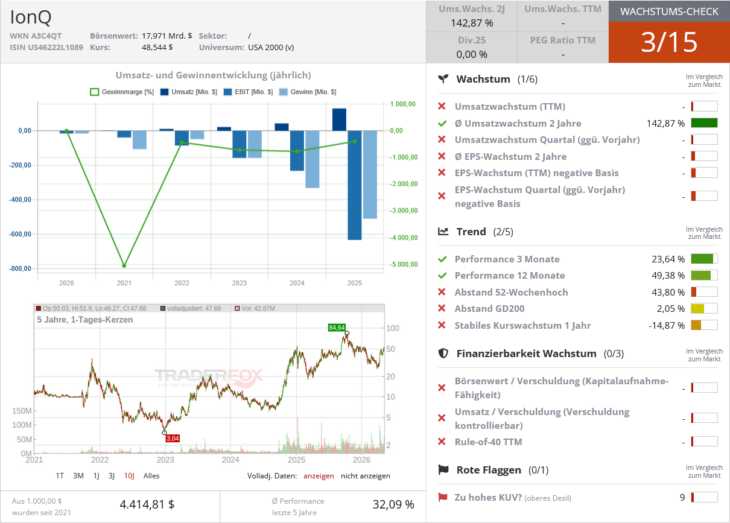The width and height of the screenshot is (730, 523).
Task: Click the Performance 3 Monate value 23,64 %
Action: tap(668, 259)
